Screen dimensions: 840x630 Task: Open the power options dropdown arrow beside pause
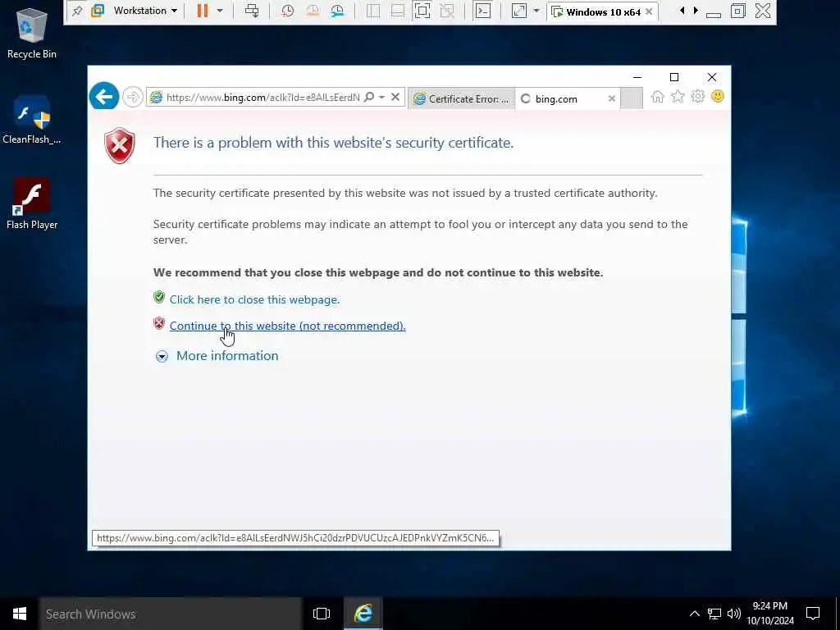(x=220, y=11)
